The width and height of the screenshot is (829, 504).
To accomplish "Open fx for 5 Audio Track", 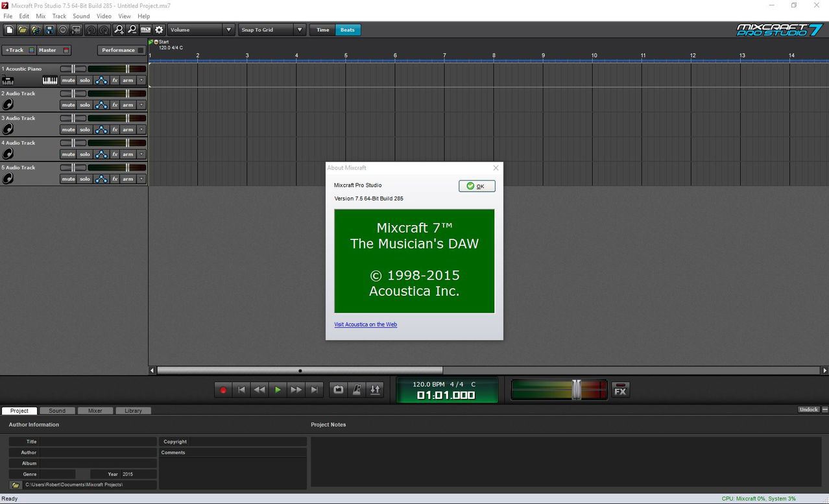I will [x=115, y=179].
